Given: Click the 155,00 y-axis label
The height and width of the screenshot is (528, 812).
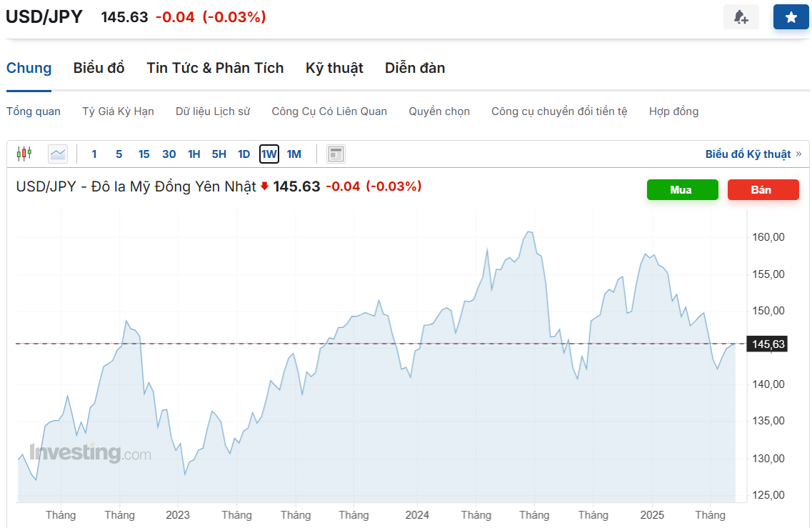Looking at the screenshot, I should tap(768, 274).
